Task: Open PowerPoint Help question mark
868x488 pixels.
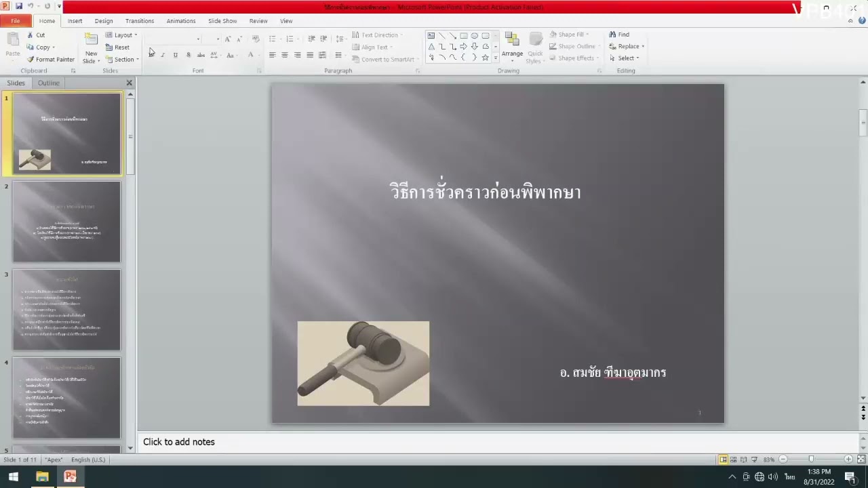Action: 862,21
